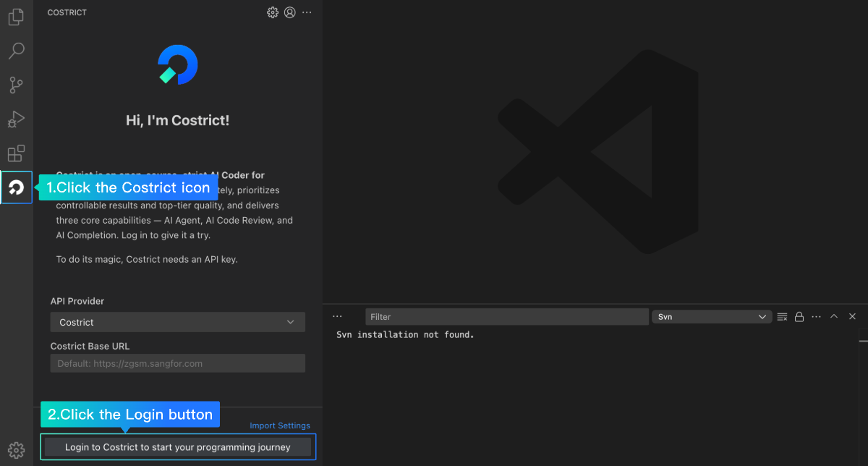Viewport: 868px width, 466px height.
Task: Open Costrict settings gear in panel header
Action: pyautogui.click(x=273, y=12)
